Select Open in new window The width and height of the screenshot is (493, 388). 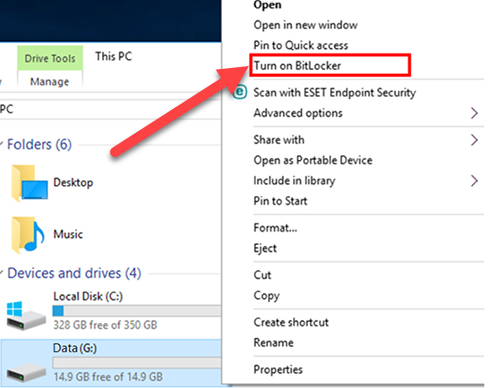pos(305,25)
